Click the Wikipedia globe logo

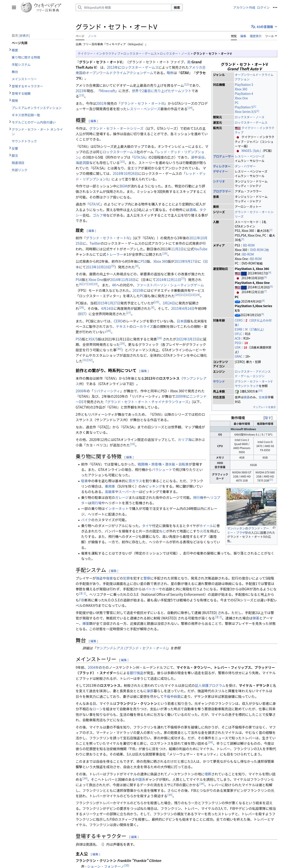pos(26,7)
